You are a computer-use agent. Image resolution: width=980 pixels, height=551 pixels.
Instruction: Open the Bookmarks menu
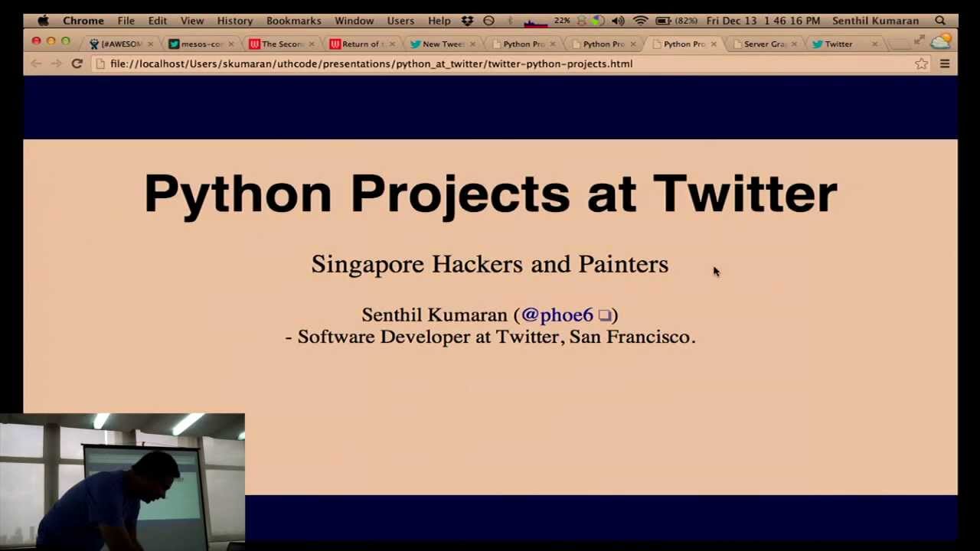[x=294, y=21]
